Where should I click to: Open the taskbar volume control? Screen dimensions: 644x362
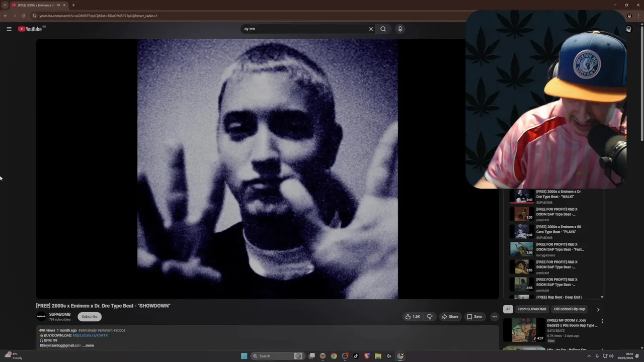click(611, 356)
